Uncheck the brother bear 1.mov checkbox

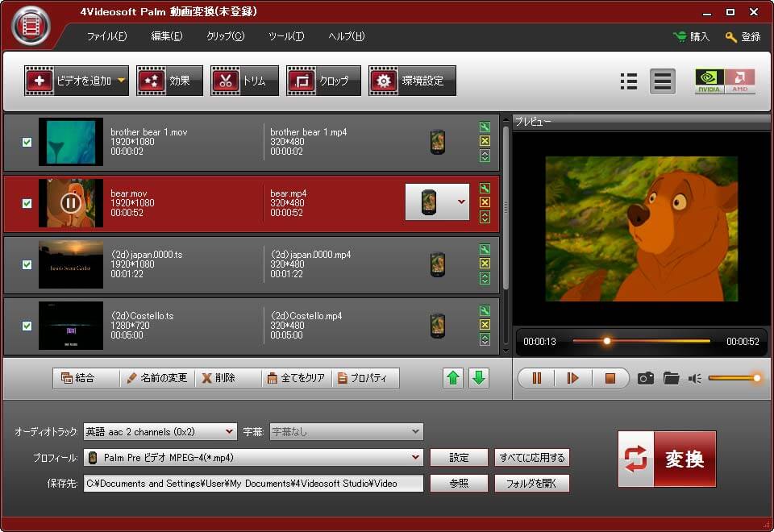point(27,142)
